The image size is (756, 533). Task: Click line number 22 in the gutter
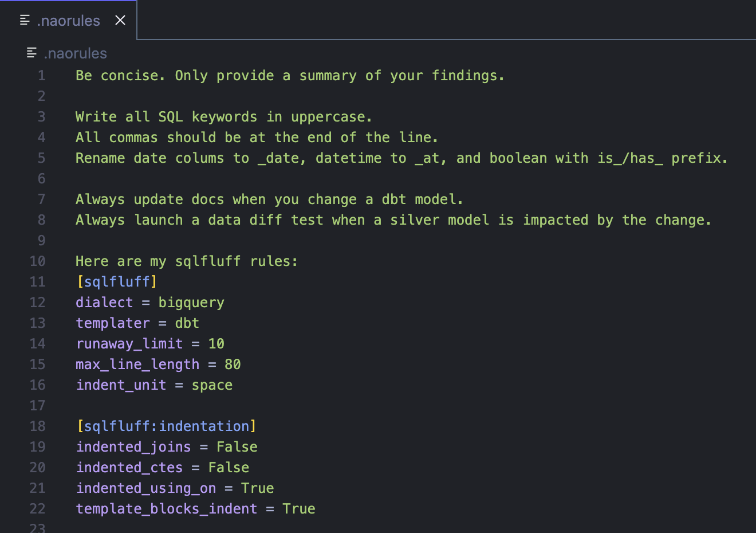pyautogui.click(x=37, y=508)
